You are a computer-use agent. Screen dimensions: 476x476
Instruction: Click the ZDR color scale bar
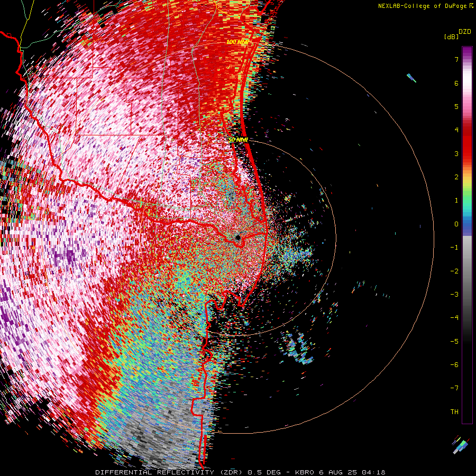pos(467,235)
